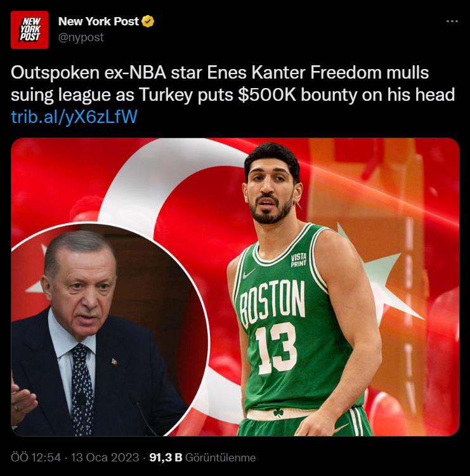Click the tweet headline text

coord(233,84)
